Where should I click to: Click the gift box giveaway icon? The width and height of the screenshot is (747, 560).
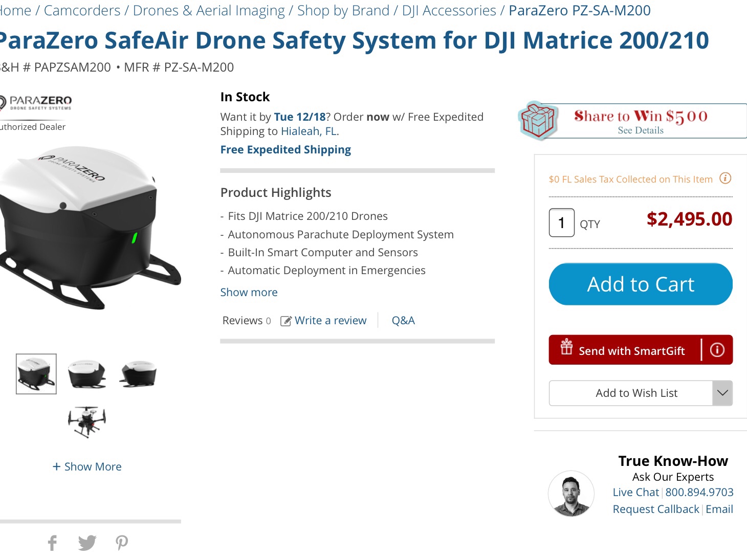tap(537, 120)
